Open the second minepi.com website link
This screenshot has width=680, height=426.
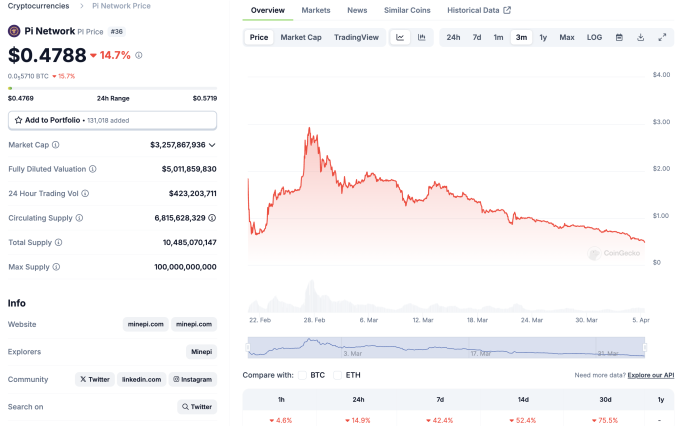coord(194,324)
